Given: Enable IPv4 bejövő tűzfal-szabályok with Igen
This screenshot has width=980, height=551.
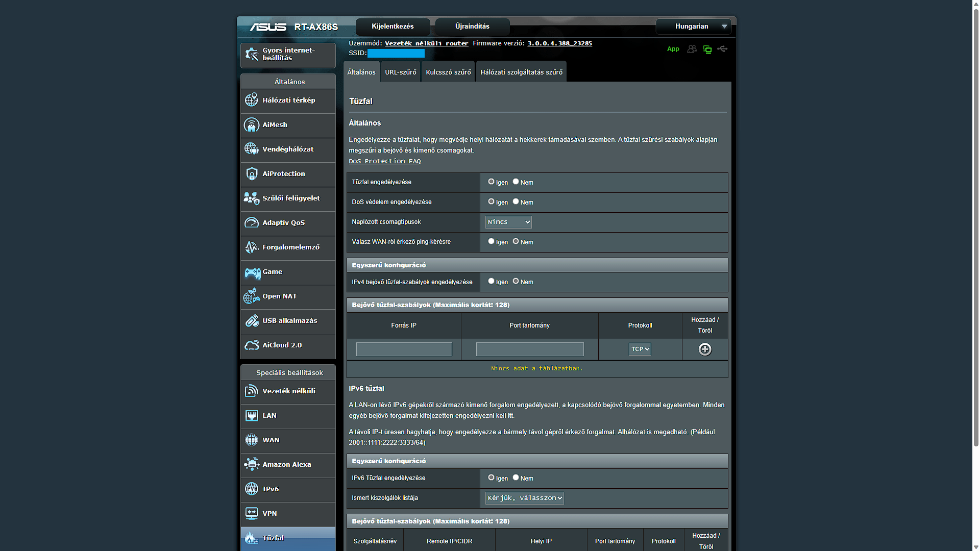Looking at the screenshot, I should (491, 281).
